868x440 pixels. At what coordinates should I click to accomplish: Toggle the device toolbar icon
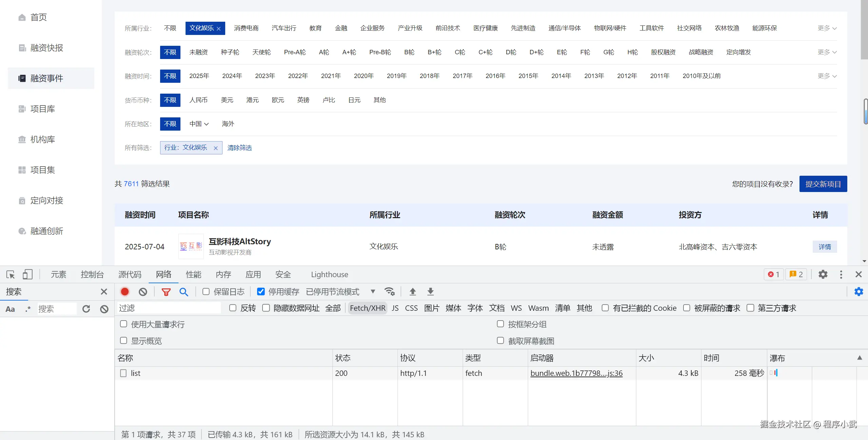27,274
